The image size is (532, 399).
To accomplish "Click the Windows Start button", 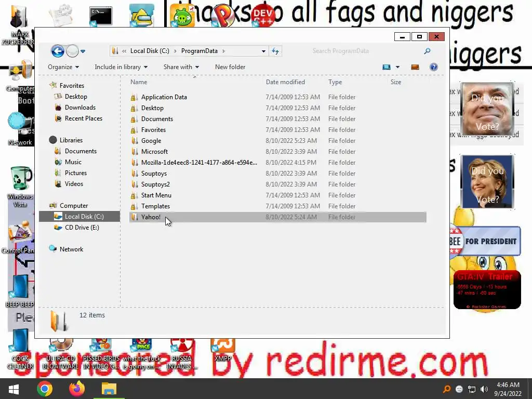I will coord(14,389).
